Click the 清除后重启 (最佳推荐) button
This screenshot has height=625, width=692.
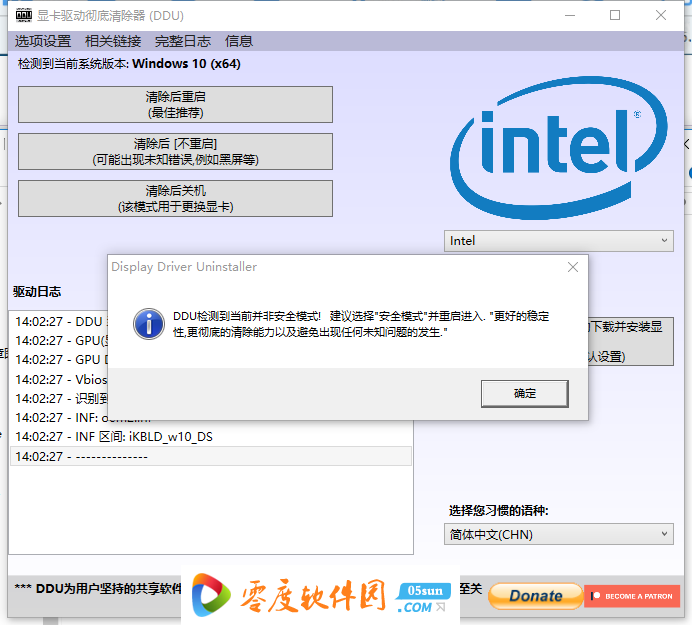[x=175, y=105]
